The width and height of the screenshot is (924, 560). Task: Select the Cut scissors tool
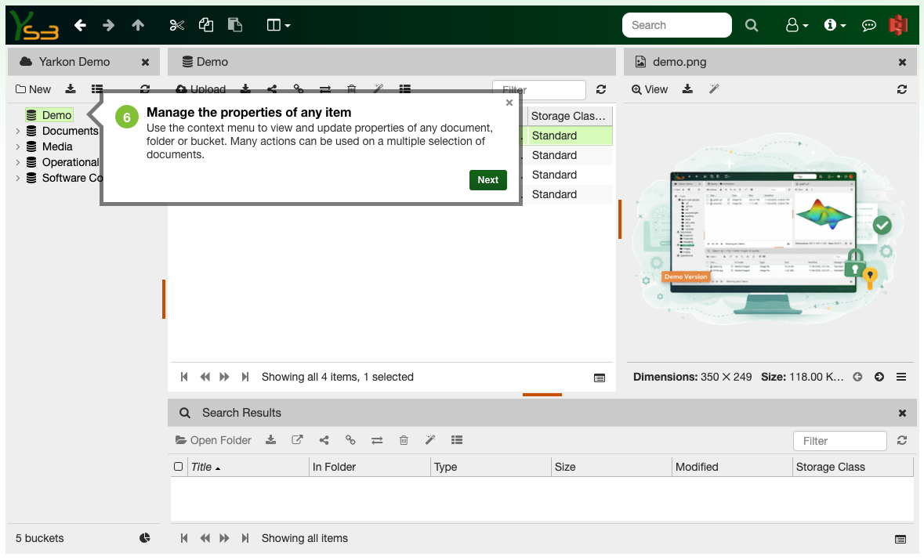pos(176,24)
